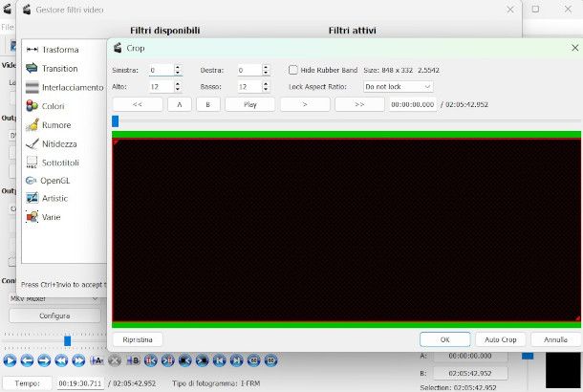Open the Interlacciamento filter category

pos(64,87)
